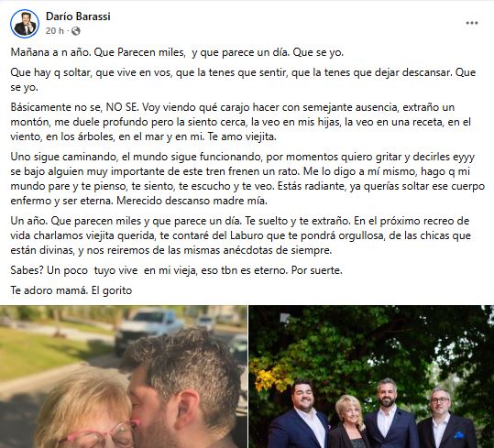494x448 pixels.
Task: Click the paragraph starting "Que hay q soltar"
Action: (x=243, y=80)
